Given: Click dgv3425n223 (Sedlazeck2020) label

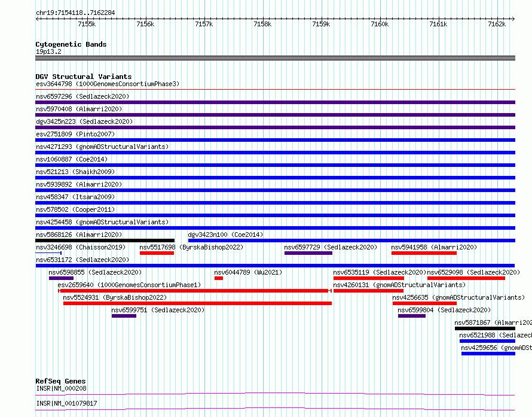Looking at the screenshot, I should point(84,121).
